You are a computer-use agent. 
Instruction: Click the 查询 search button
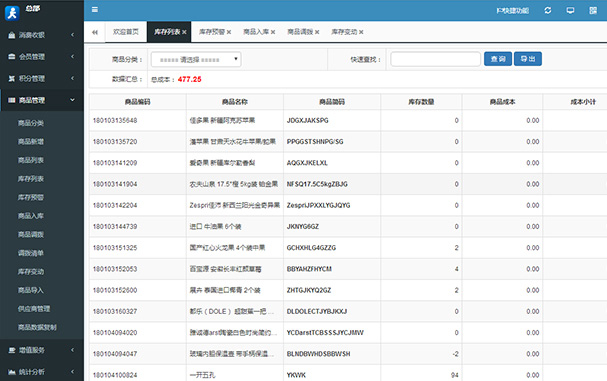pyautogui.click(x=498, y=59)
